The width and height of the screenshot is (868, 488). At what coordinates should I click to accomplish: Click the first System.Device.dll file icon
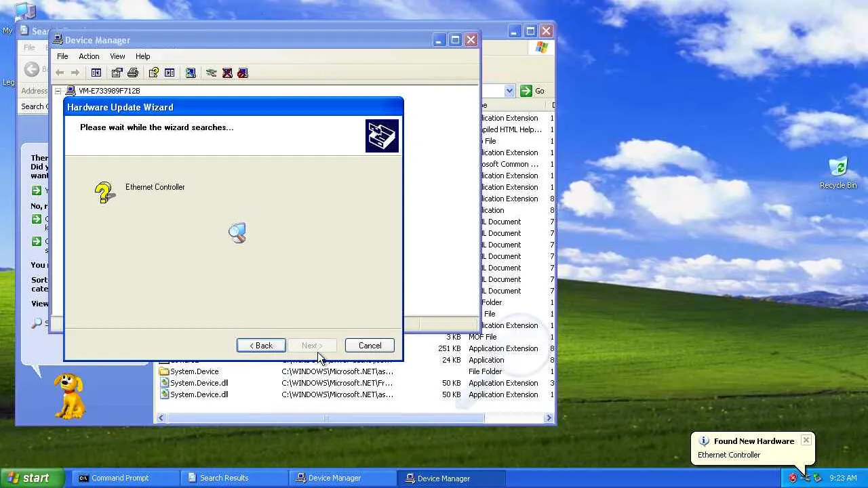point(163,383)
